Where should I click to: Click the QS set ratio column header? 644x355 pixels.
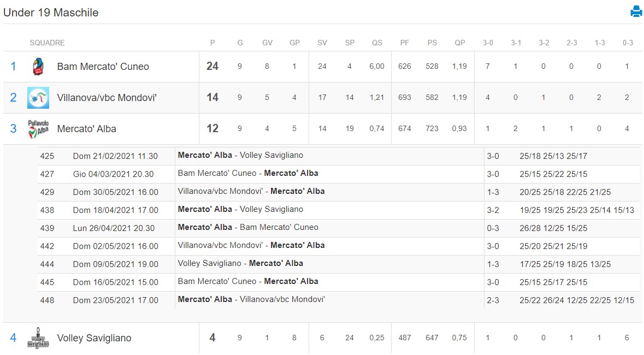point(377,43)
